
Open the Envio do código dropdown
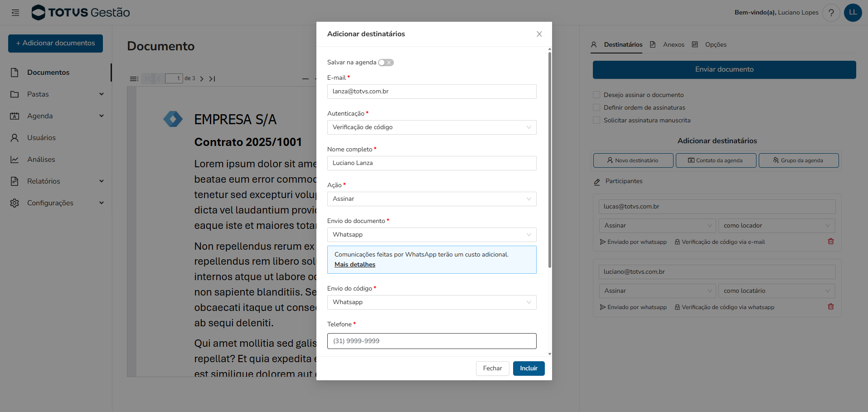[432, 302]
